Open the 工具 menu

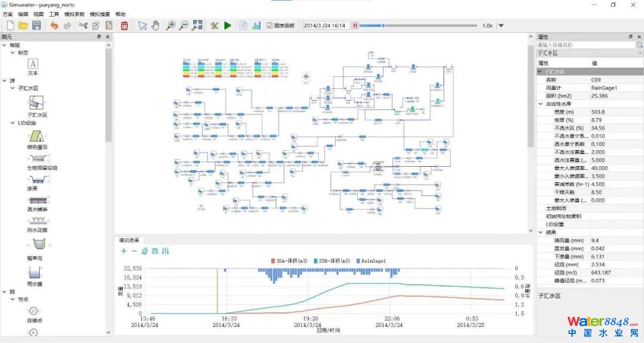(x=54, y=14)
